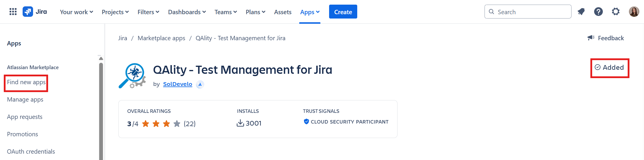Expand the Your work dropdown
The width and height of the screenshot is (644, 160).
77,12
